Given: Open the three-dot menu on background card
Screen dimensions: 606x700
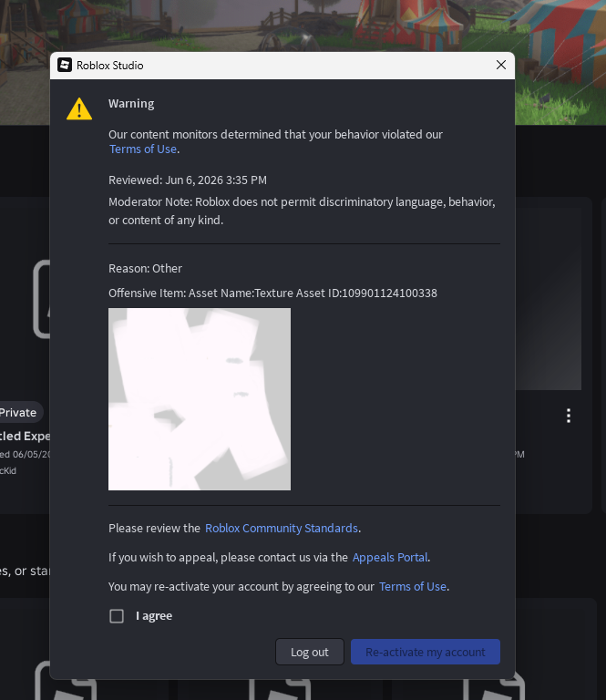Looking at the screenshot, I should [x=569, y=416].
